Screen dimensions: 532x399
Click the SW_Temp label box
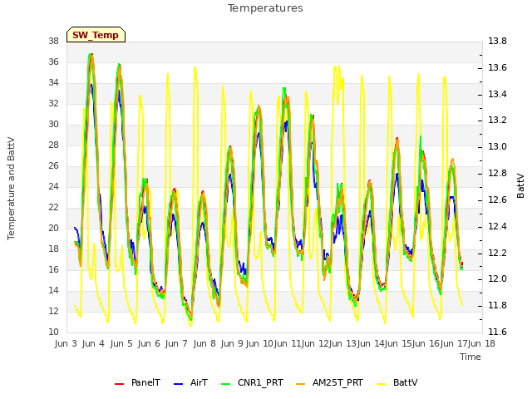(x=96, y=35)
